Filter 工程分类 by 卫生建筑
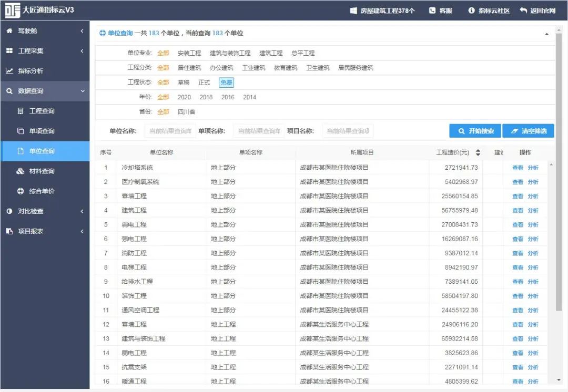The width and height of the screenshot is (568, 392). click(318, 68)
